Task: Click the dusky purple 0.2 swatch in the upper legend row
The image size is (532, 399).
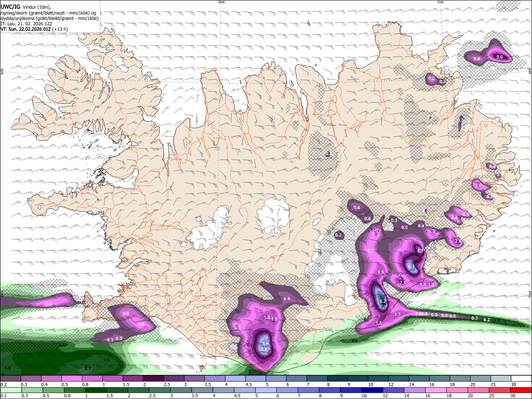Action: pos(10,379)
